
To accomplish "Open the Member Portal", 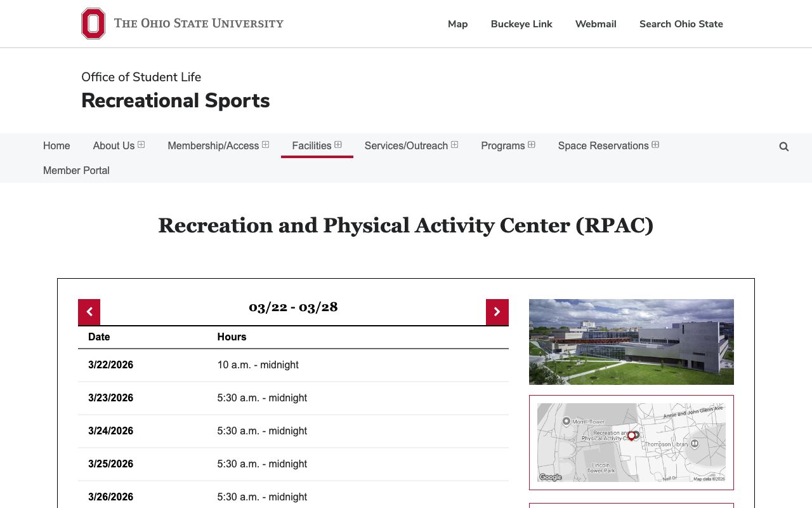I will [76, 170].
